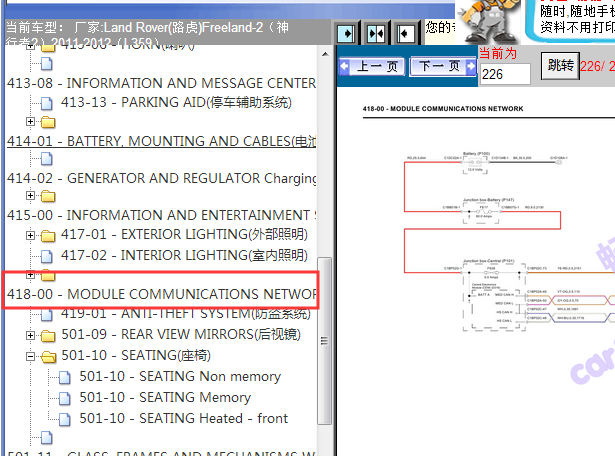Viewport: 615px width, 456px height.
Task: Select 413-08 INFORMATION AND MESSAGE CENTER entry
Action: [x=161, y=83]
